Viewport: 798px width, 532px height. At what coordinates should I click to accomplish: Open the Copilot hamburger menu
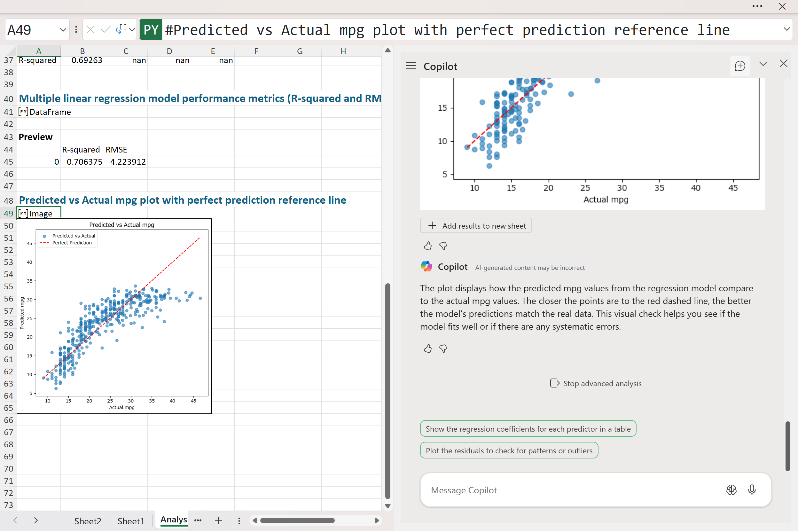[411, 66]
